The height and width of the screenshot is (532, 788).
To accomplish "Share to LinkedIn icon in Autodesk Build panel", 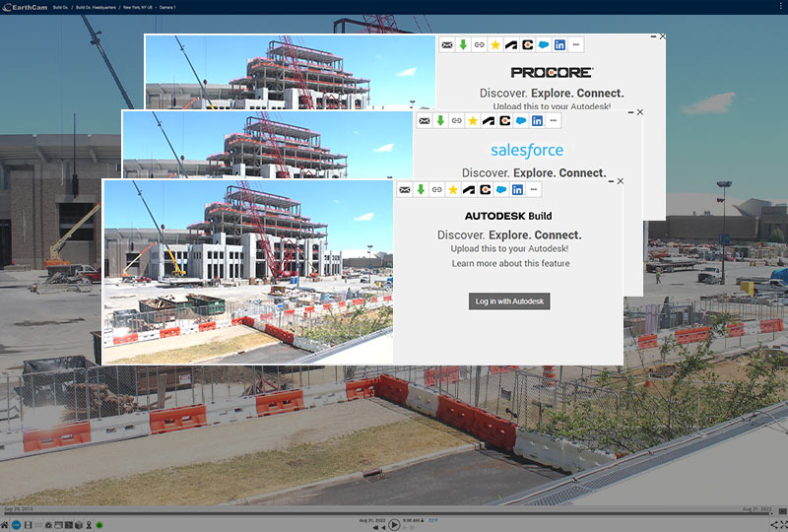I will 517,189.
